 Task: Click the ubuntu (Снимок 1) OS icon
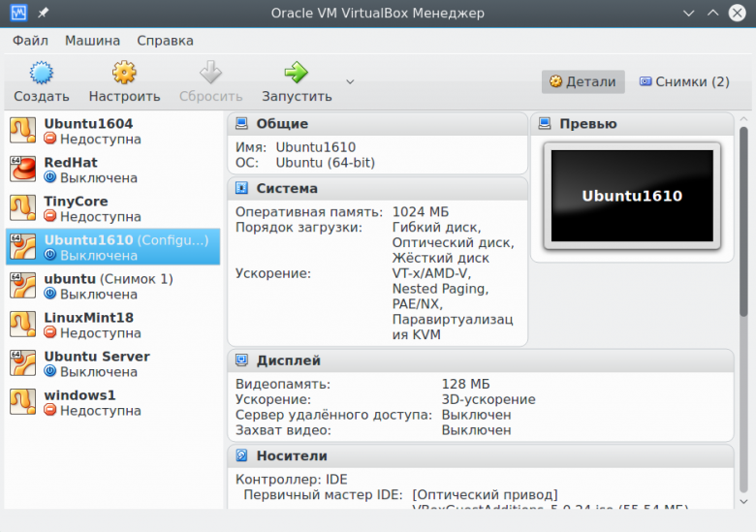coord(22,286)
